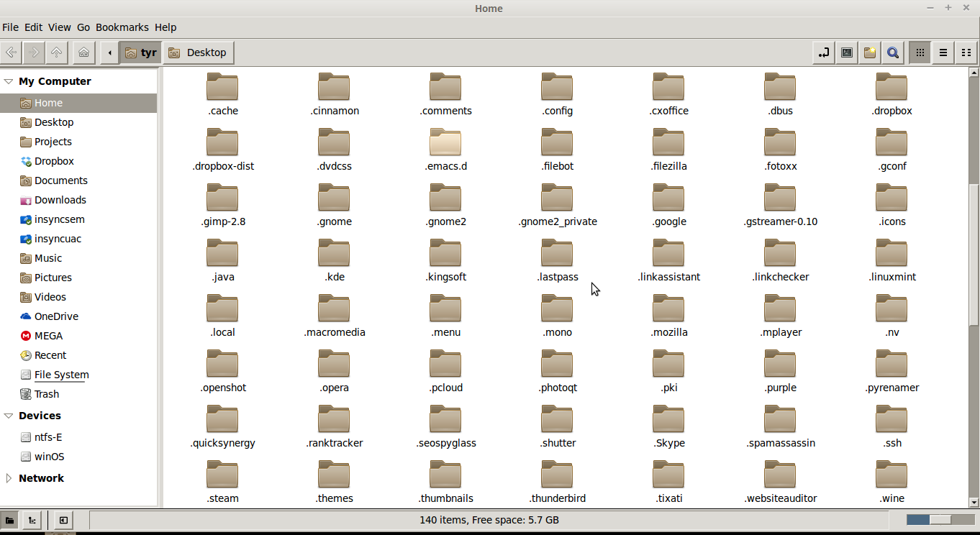Select the .opera folder icon
The width and height of the screenshot is (980, 535).
tap(334, 363)
